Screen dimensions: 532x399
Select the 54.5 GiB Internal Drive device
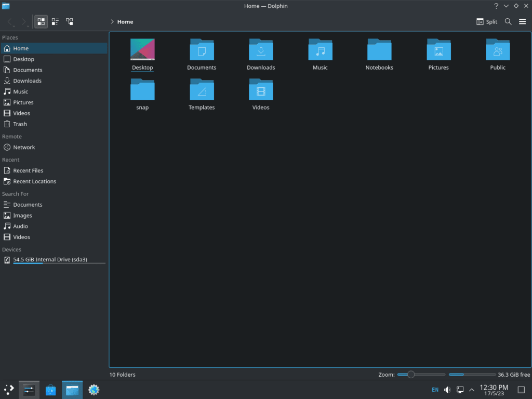(49, 259)
